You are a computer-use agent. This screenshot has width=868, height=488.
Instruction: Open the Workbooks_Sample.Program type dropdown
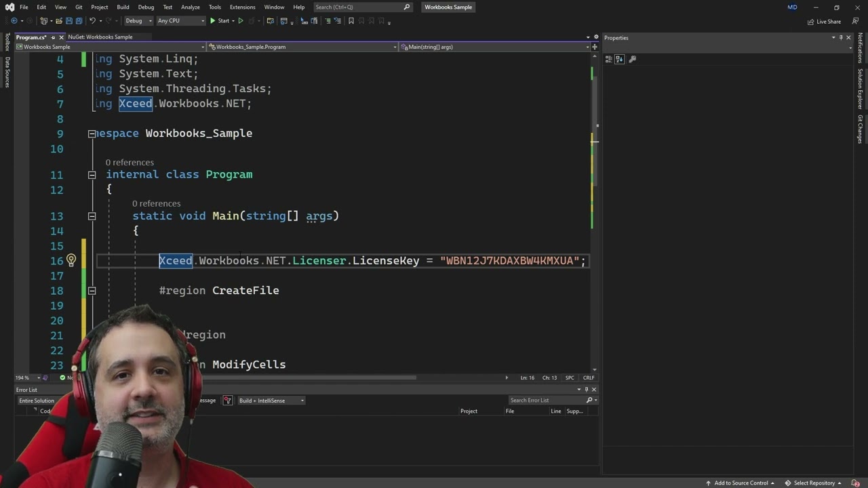pyautogui.click(x=302, y=47)
